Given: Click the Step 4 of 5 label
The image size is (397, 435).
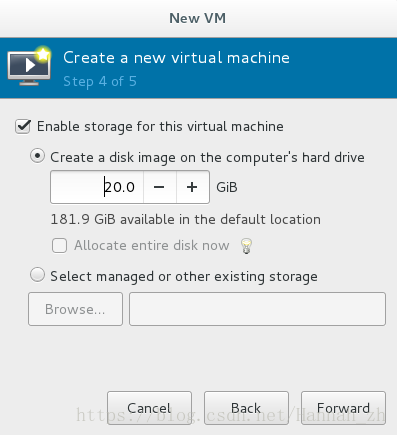Looking at the screenshot, I should [100, 82].
